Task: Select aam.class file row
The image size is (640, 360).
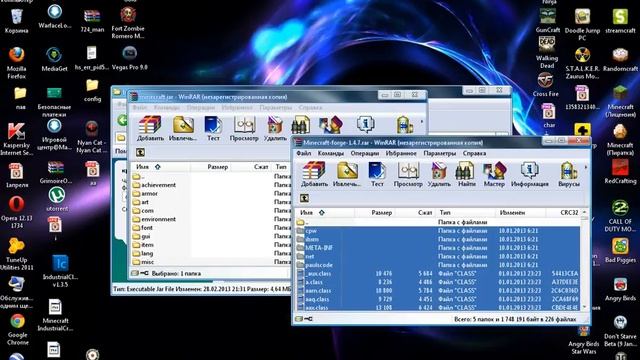Action: click(x=438, y=291)
